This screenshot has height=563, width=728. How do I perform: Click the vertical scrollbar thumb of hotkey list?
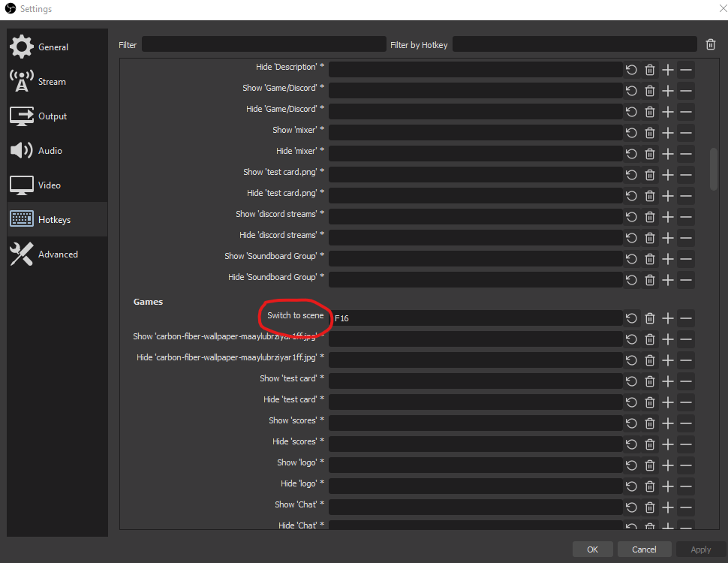click(x=714, y=169)
